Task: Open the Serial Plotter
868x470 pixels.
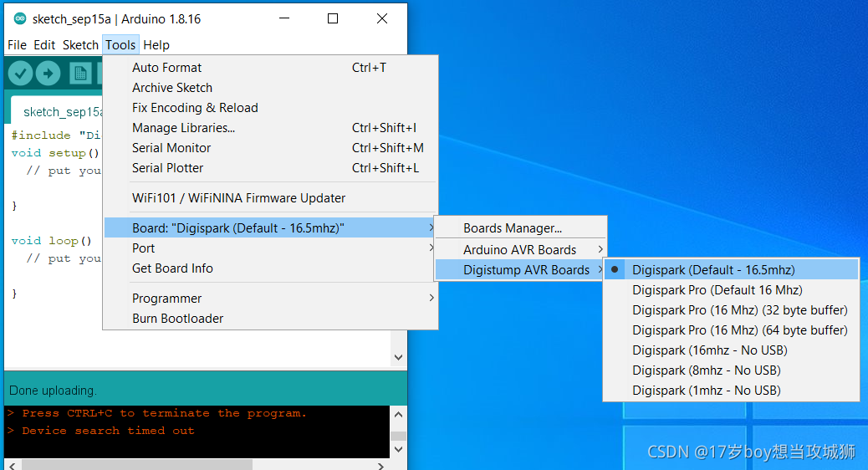Action: (270, 168)
